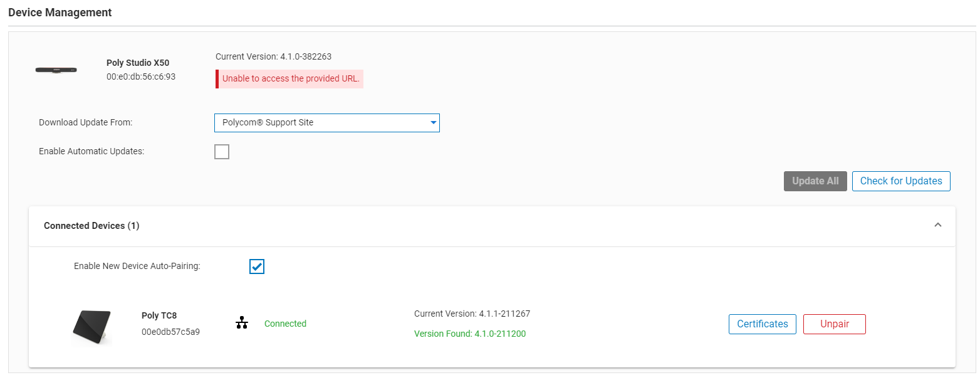
Task: Select the Connected Devices (1) panel title
Action: click(x=91, y=225)
